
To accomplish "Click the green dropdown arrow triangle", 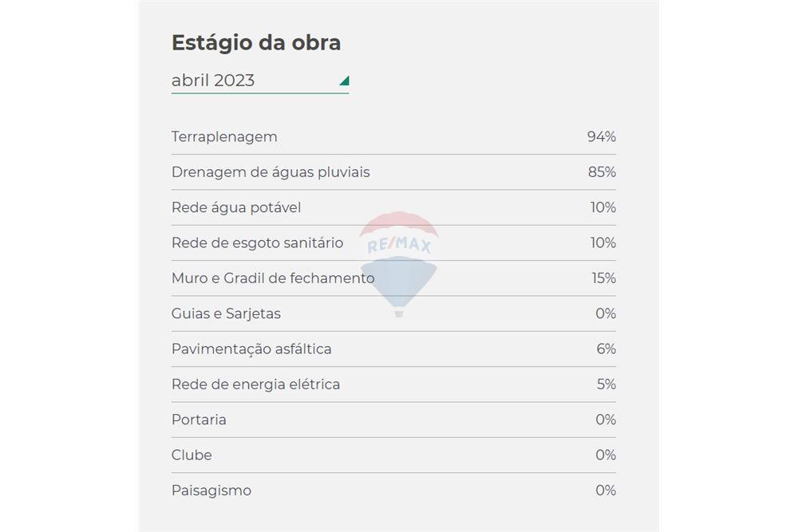I will (344, 81).
